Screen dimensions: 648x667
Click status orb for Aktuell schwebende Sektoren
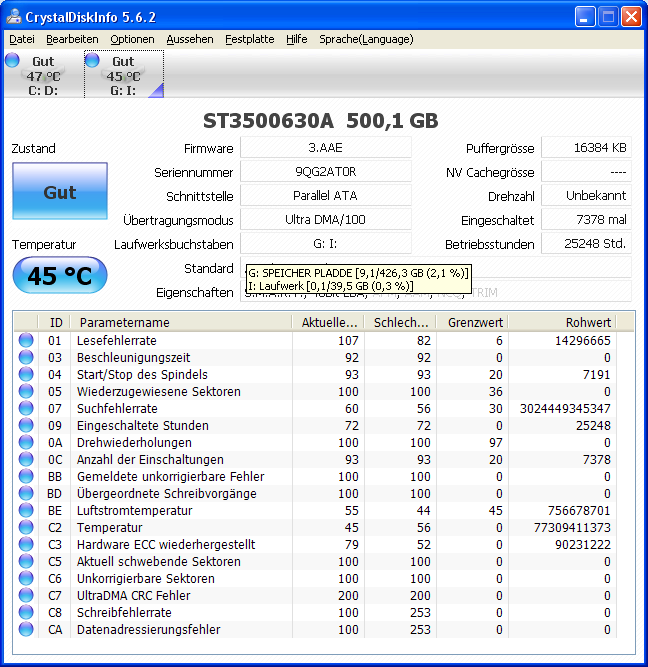[x=26, y=562]
